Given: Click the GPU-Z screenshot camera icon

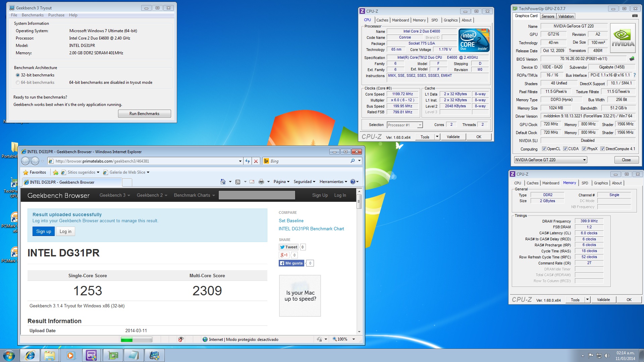Looking at the screenshot, I should click(x=635, y=16).
